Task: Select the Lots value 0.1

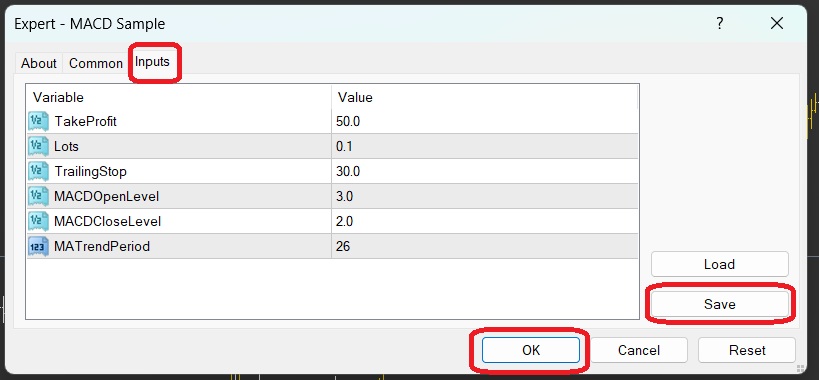Action: coord(344,147)
